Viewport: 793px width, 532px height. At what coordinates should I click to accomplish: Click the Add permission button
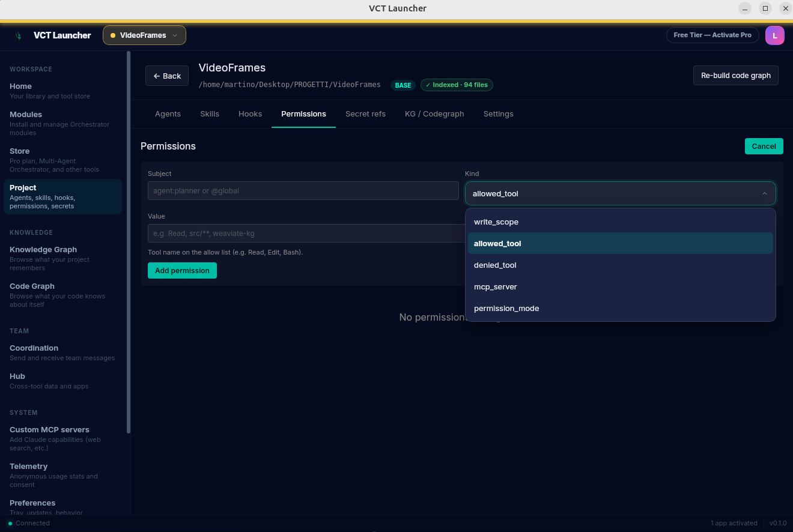pyautogui.click(x=182, y=270)
